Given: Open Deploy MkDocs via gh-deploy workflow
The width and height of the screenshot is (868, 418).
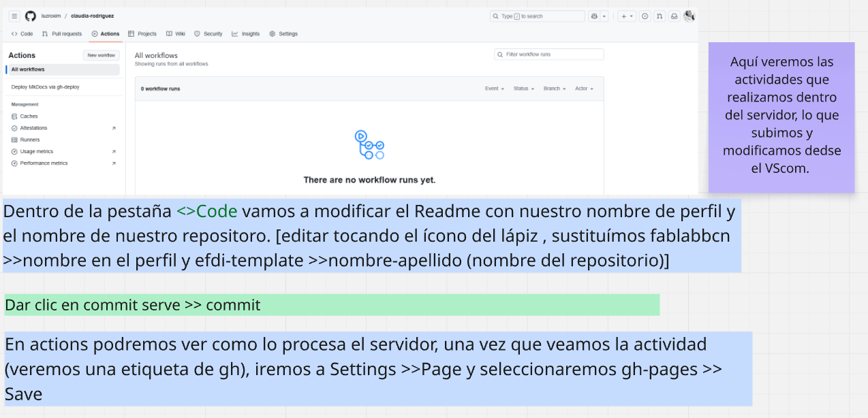Looking at the screenshot, I should tap(46, 87).
